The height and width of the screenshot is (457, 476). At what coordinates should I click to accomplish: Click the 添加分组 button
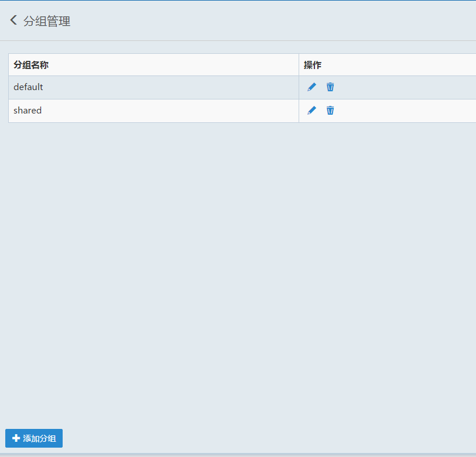coord(34,438)
